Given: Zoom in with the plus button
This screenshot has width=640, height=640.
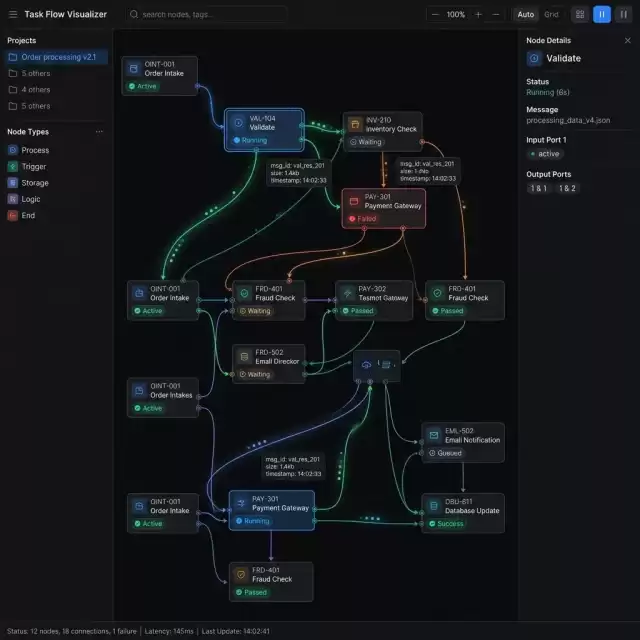Looking at the screenshot, I should coord(478,14).
